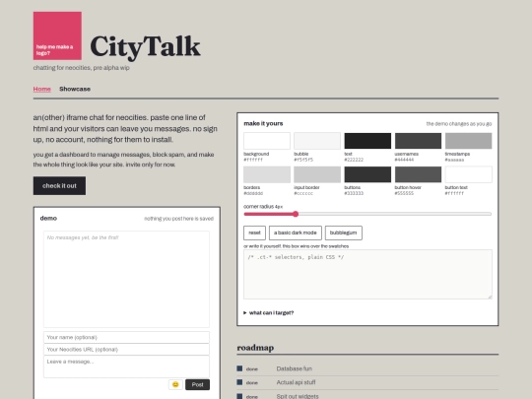The image size is (532, 399).
Task: Focus the 'Your Neocities URL (optional)' field
Action: (x=126, y=349)
